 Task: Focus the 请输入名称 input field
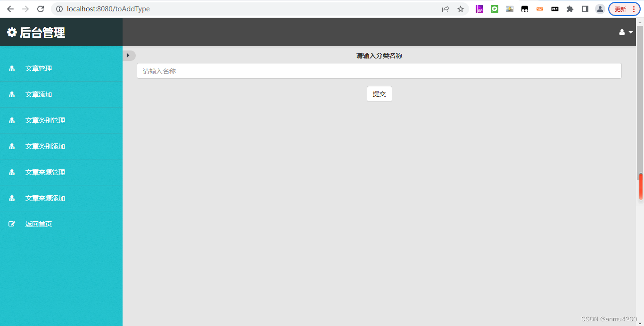(x=379, y=71)
